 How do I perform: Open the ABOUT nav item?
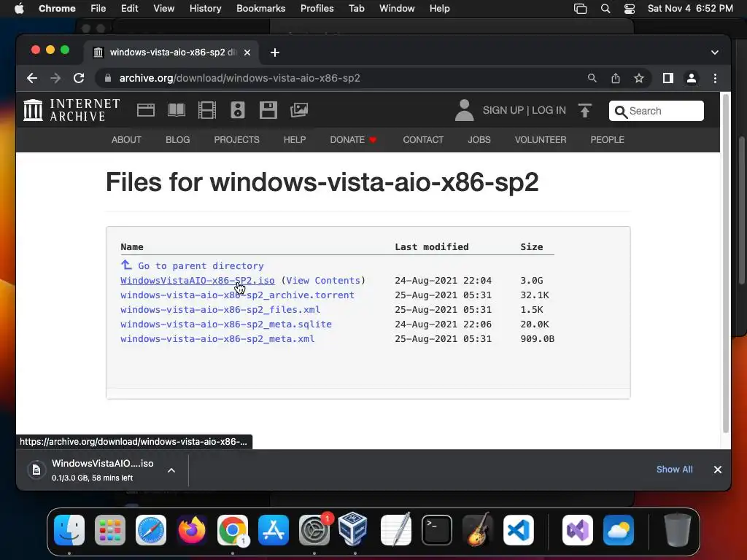[x=126, y=139]
